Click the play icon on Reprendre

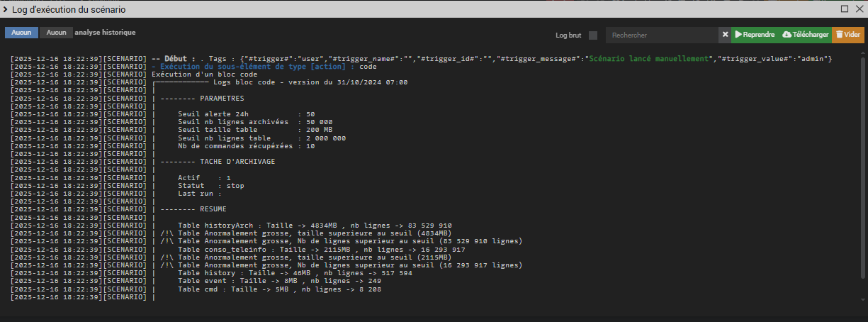(738, 35)
